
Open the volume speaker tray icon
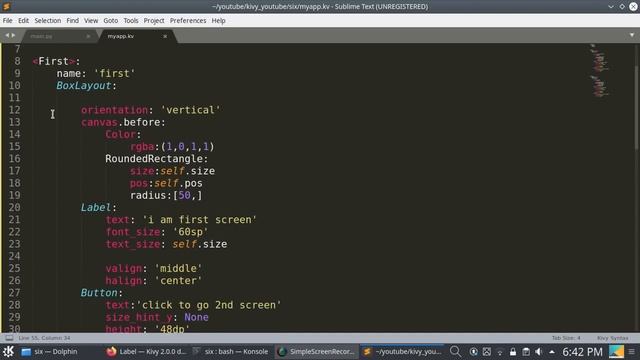point(539,352)
